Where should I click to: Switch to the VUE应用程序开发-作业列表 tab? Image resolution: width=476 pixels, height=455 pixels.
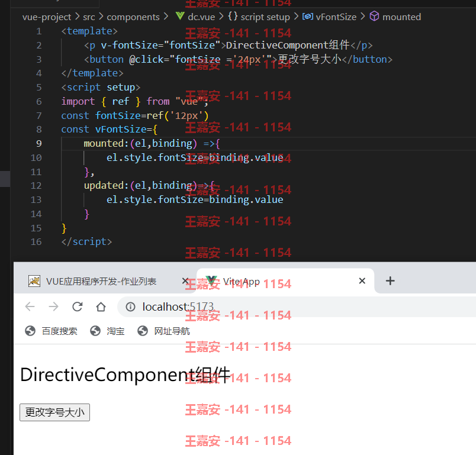pyautogui.click(x=105, y=281)
